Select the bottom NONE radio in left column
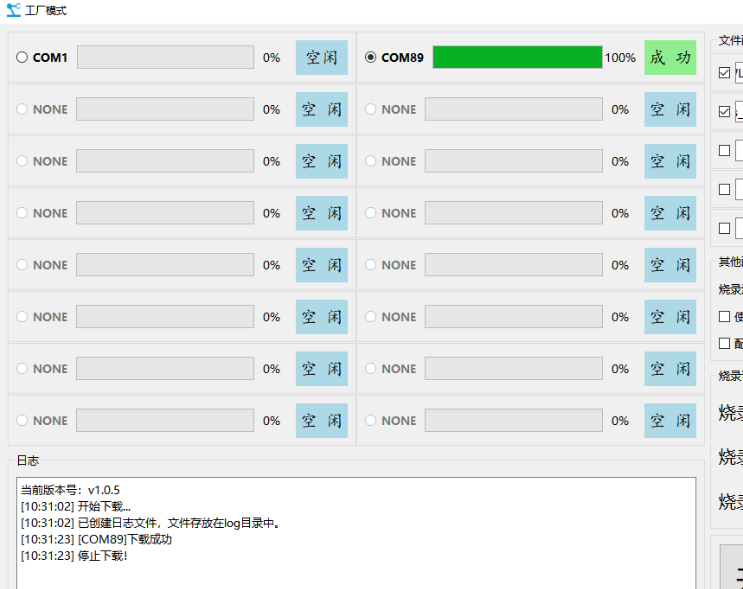The image size is (743, 589). (x=22, y=421)
